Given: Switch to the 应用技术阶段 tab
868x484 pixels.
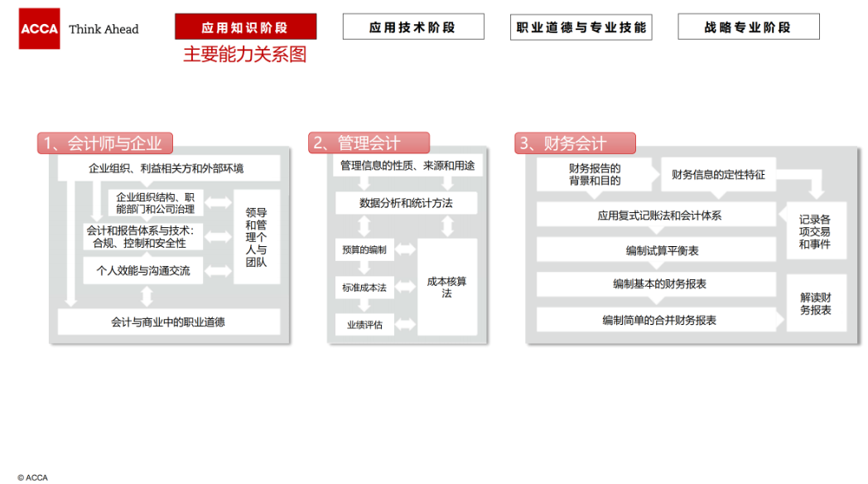Looking at the screenshot, I should [413, 27].
